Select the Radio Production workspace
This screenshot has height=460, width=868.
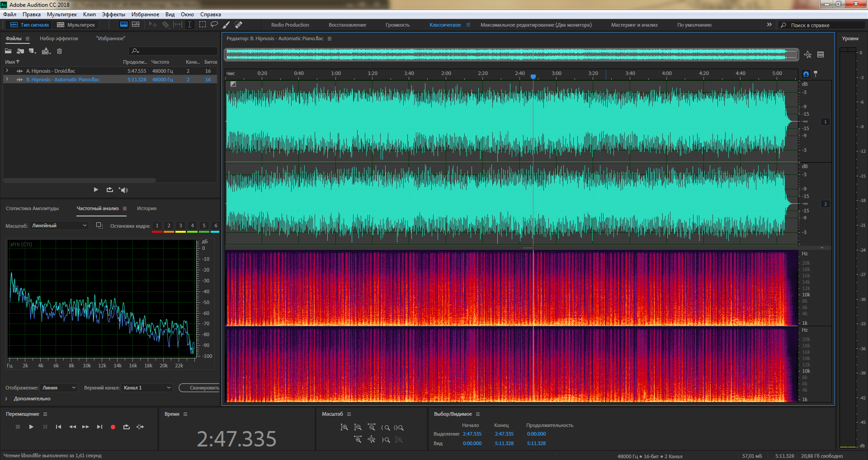pyautogui.click(x=290, y=25)
